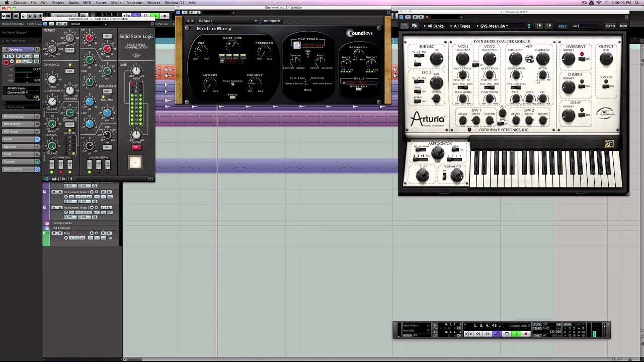The width and height of the screenshot is (644, 362).
Task: Open the GVS_Mean_BA preset selector
Action: [x=501, y=26]
